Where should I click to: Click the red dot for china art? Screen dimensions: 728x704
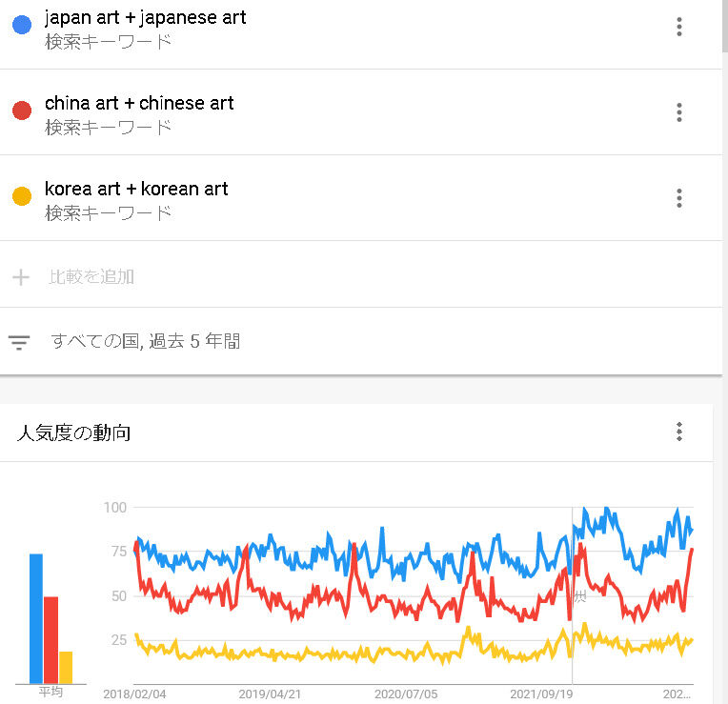coord(21,112)
